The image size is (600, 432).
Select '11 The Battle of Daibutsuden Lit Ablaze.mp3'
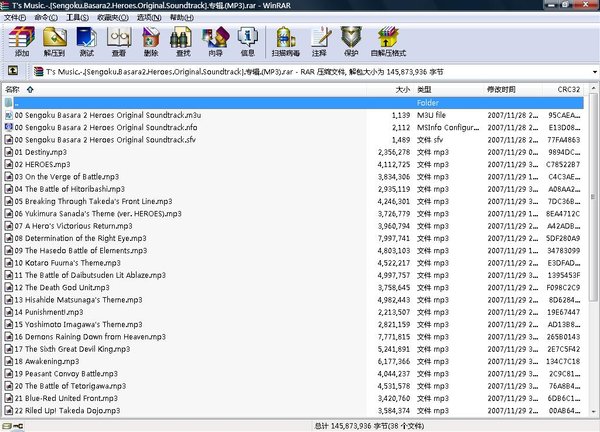click(x=90, y=275)
